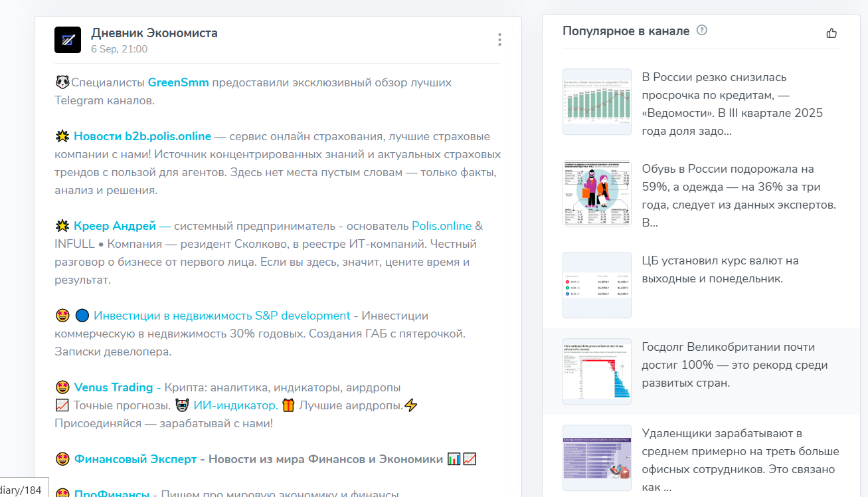868x497 pixels.
Task: Click the lightning emoji after «Лучшие аирдропы»
Action: coord(410,404)
